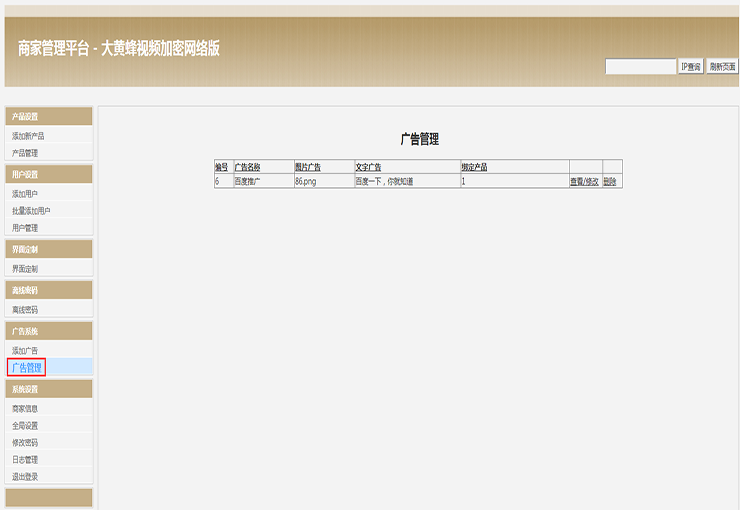Image resolution: width=740 pixels, height=510 pixels.
Task: Go to 全局设置
Action: pos(25,426)
